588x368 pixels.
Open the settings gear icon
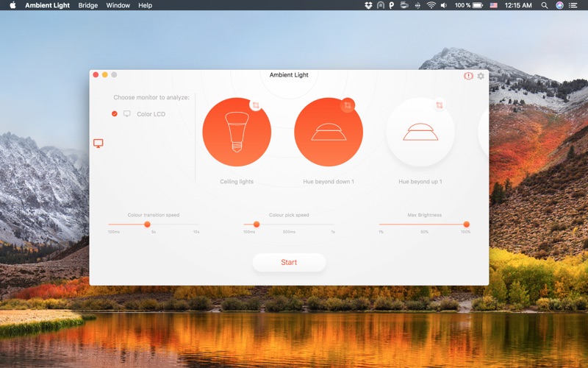481,76
